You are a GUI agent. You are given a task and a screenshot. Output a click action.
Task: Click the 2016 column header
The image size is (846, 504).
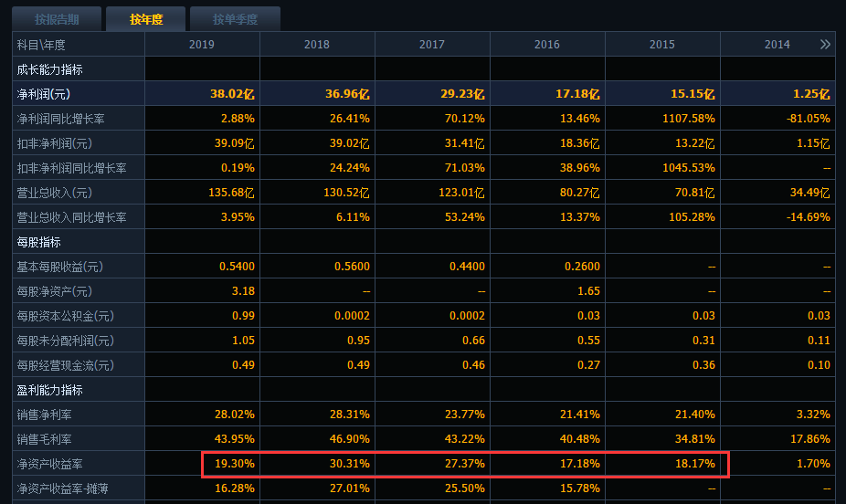coord(547,44)
